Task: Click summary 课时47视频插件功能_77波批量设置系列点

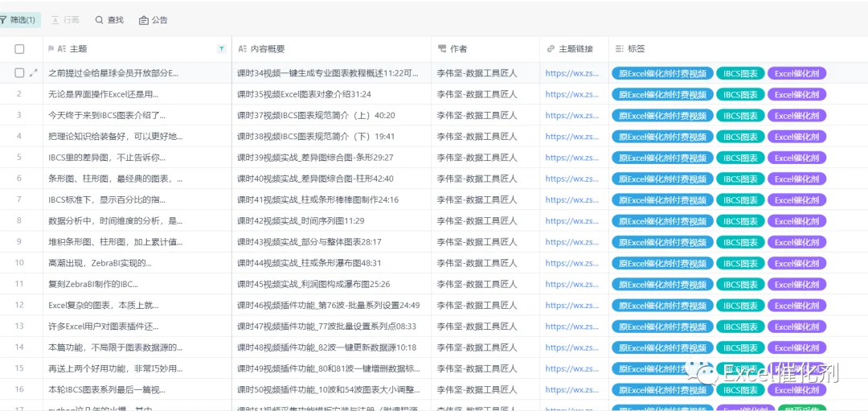Action: pyautogui.click(x=326, y=327)
